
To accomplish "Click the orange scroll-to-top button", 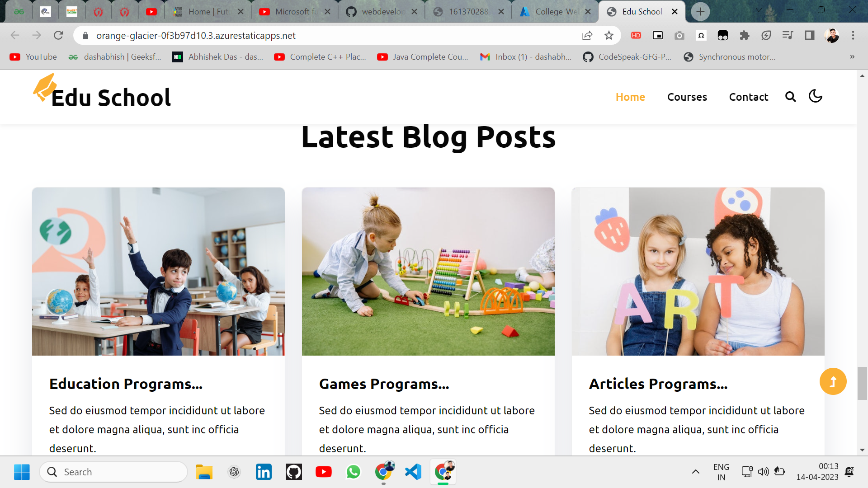I will pyautogui.click(x=833, y=381).
